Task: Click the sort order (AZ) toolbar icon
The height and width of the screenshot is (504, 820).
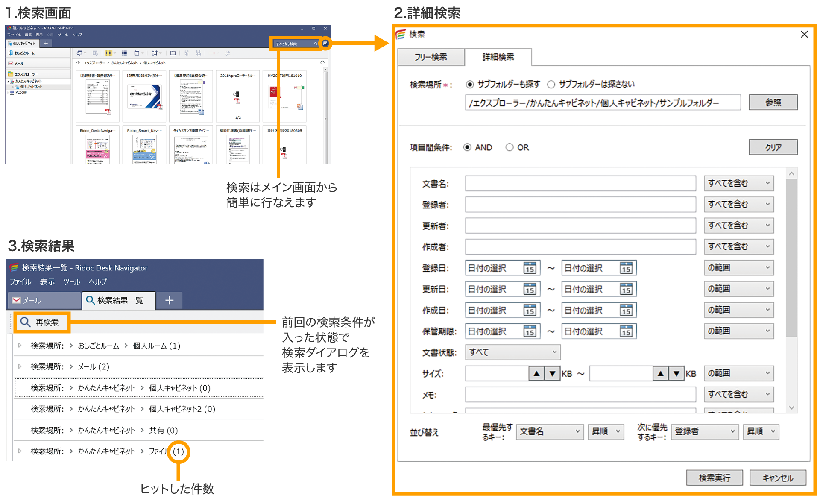Action: (155, 53)
